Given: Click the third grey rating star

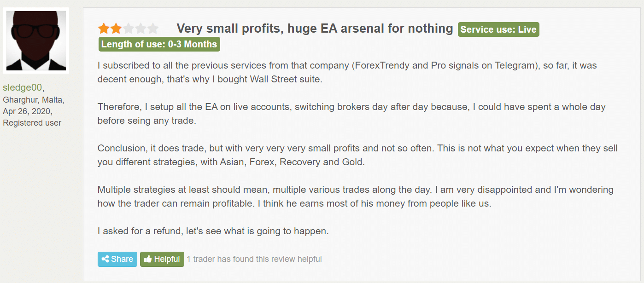Looking at the screenshot, I should (128, 29).
